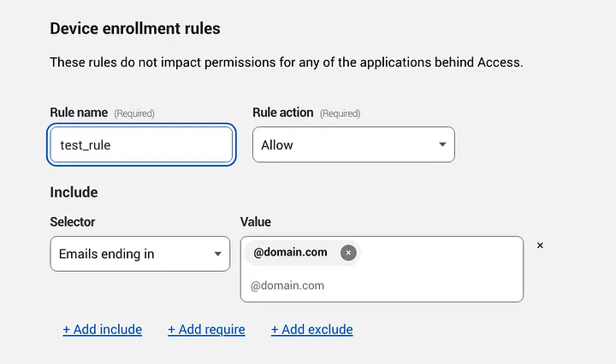Click the 'Rule name' field label

coord(79,113)
